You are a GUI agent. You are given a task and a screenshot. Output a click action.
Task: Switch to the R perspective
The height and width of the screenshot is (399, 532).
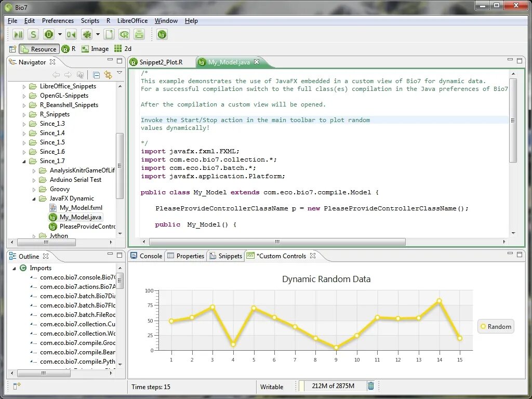[x=69, y=49]
